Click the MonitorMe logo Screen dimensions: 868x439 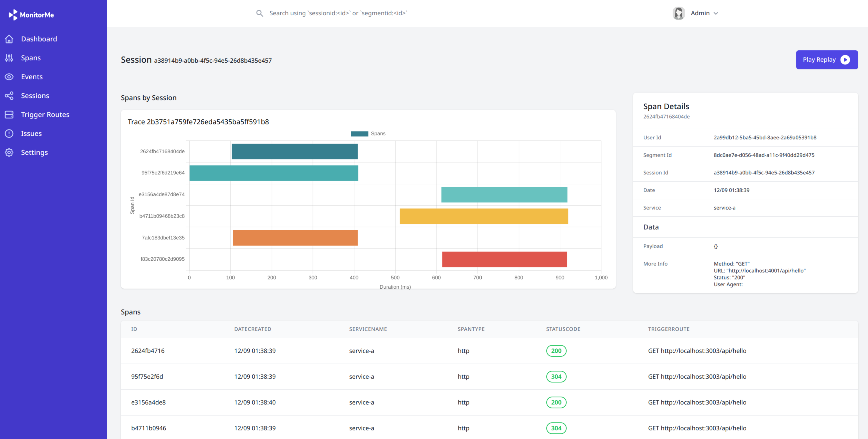31,15
